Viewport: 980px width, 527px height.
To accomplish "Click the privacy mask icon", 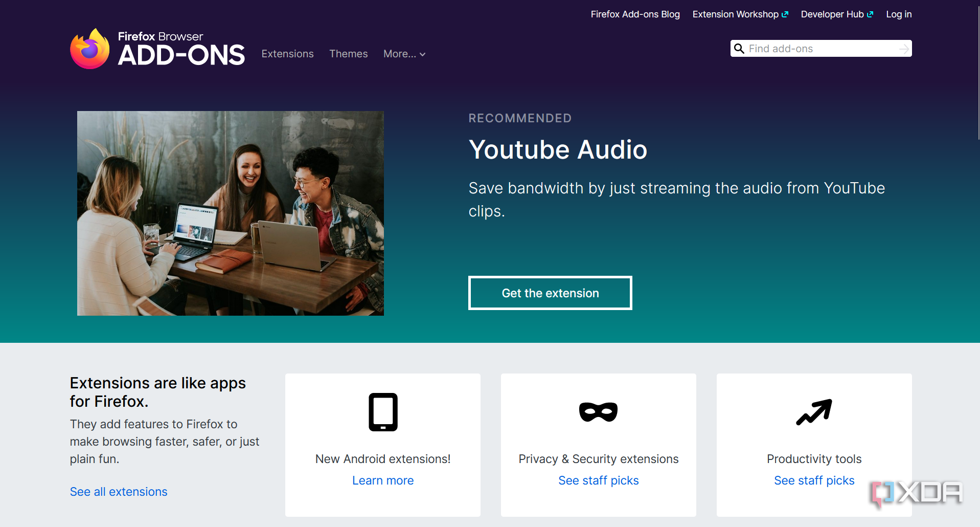I will pos(598,412).
